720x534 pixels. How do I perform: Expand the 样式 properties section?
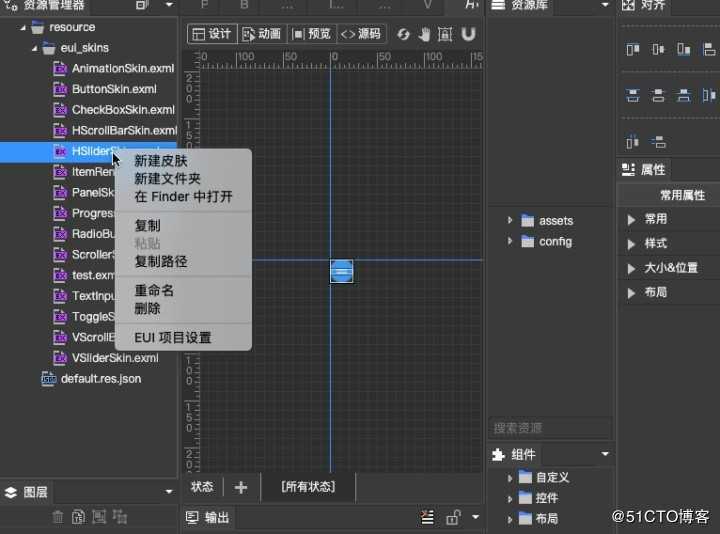click(x=631, y=244)
